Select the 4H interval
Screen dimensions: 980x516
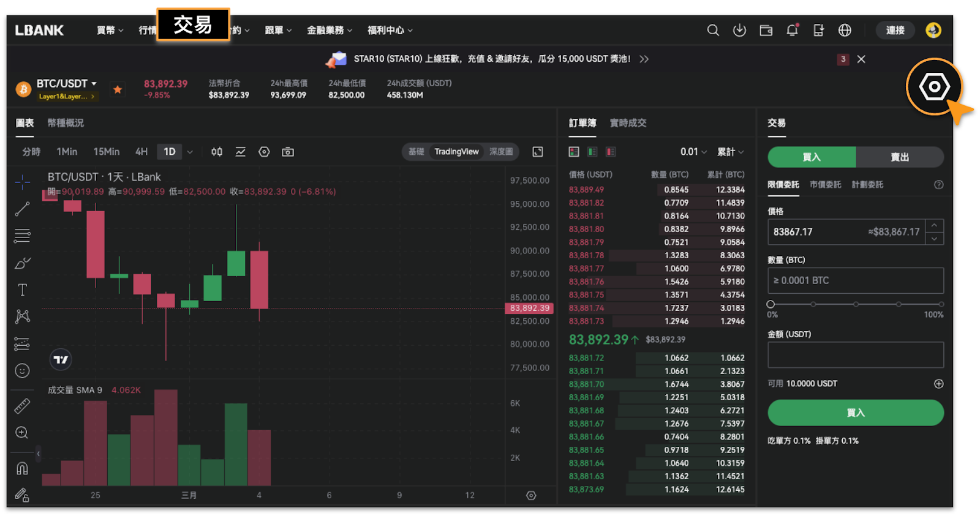click(x=141, y=152)
